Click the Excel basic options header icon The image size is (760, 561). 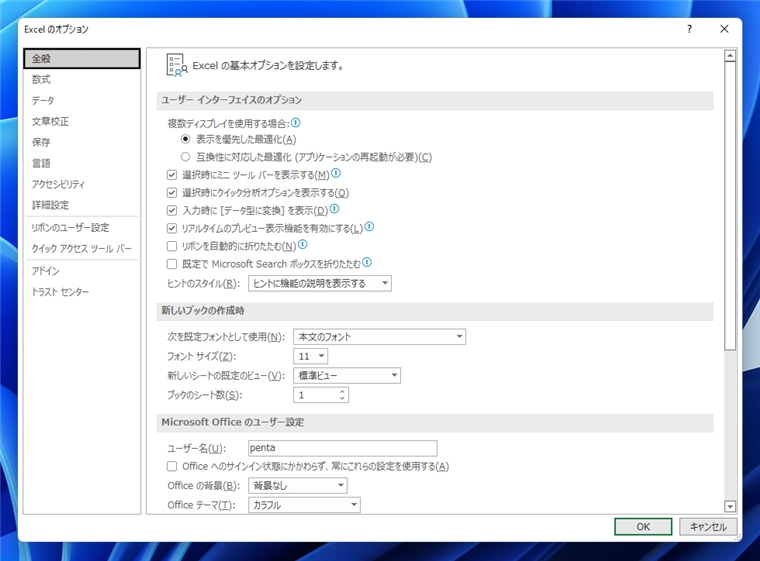[x=176, y=65]
